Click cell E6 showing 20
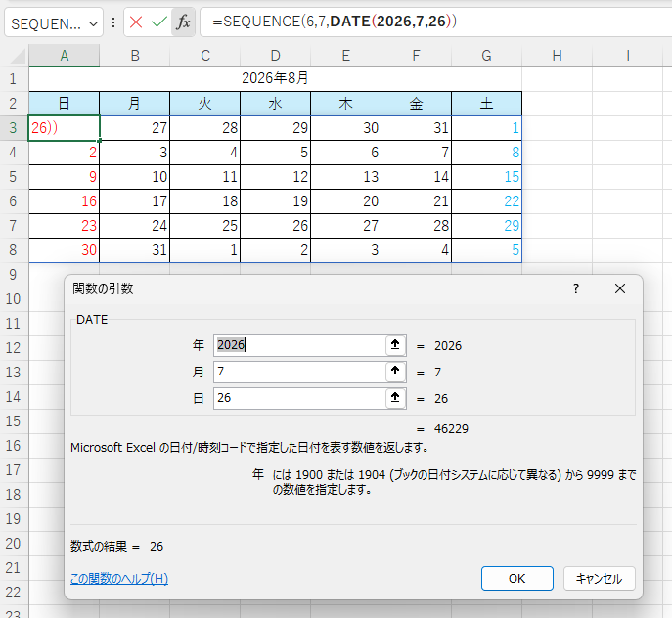The width and height of the screenshot is (672, 618). tap(345, 201)
